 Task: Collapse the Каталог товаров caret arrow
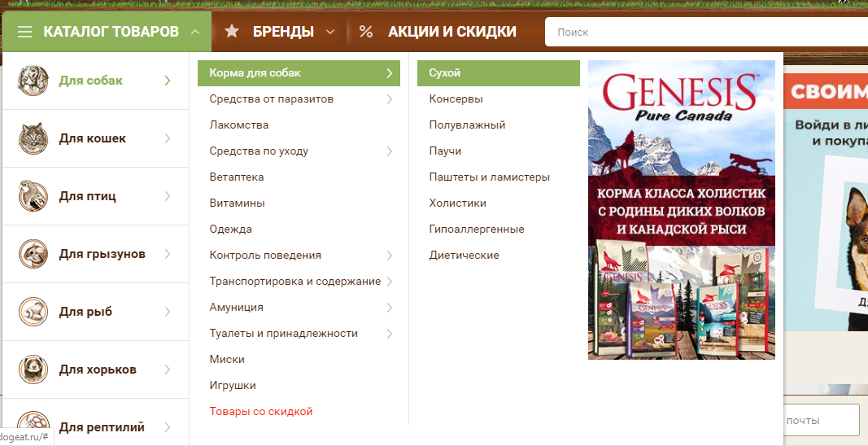(195, 32)
